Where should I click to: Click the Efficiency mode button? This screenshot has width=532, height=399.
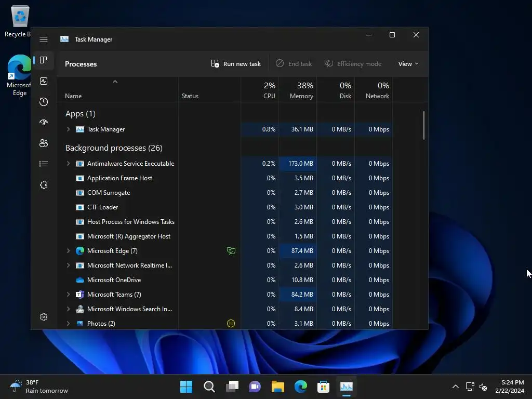click(x=353, y=64)
